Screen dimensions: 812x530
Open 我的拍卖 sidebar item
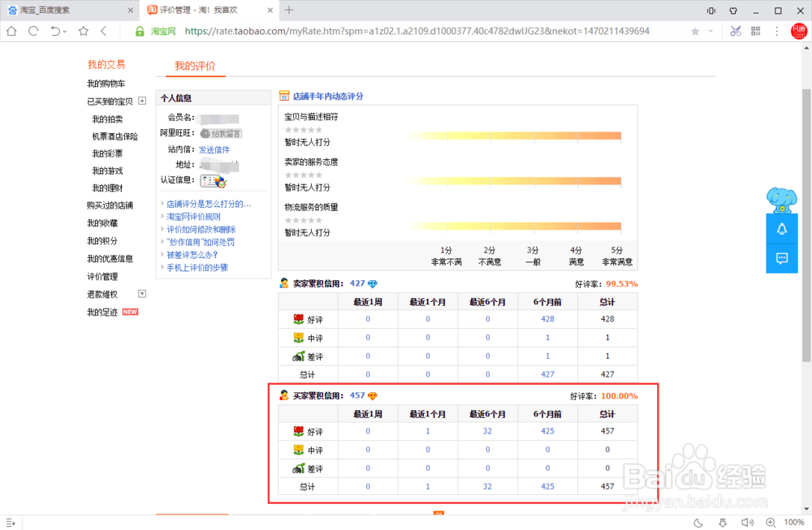pyautogui.click(x=107, y=119)
